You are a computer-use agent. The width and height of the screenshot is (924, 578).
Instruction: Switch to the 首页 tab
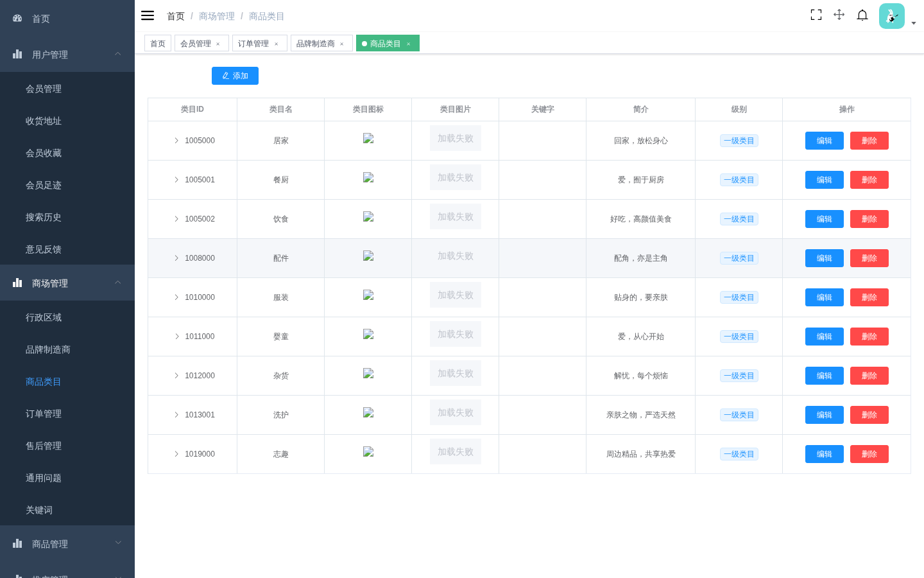coord(158,44)
